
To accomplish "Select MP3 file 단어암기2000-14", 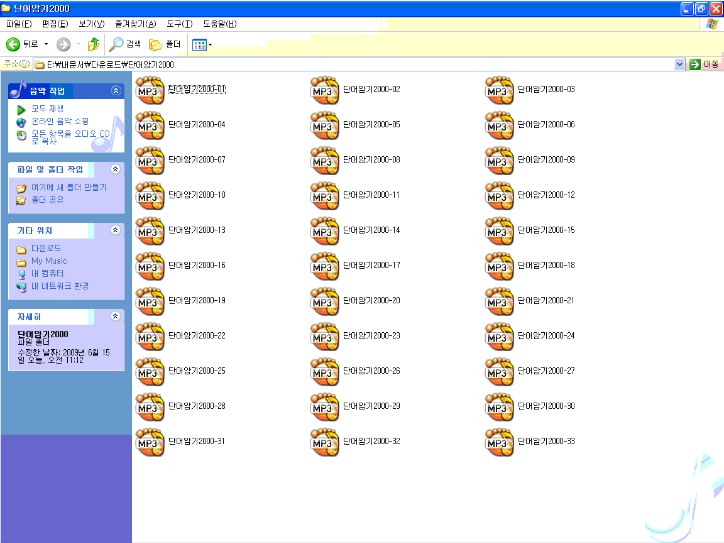I will 355,231.
